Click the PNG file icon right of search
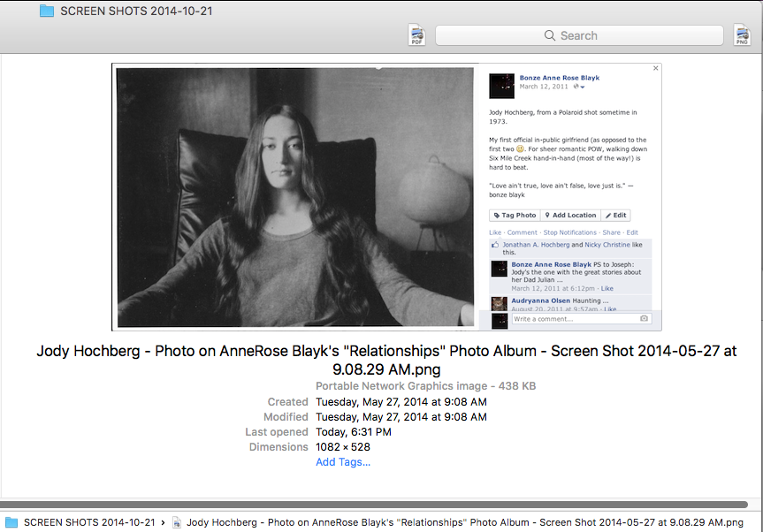The image size is (763, 532). 742,35
